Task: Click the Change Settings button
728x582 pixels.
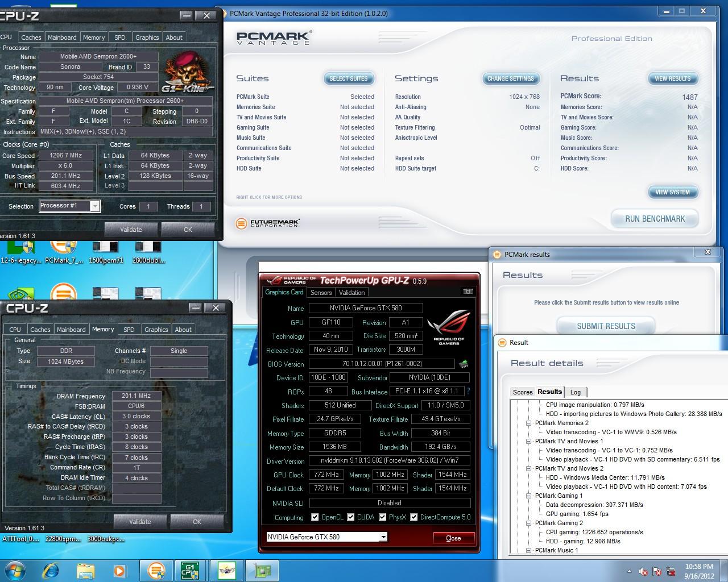Action: coord(511,78)
